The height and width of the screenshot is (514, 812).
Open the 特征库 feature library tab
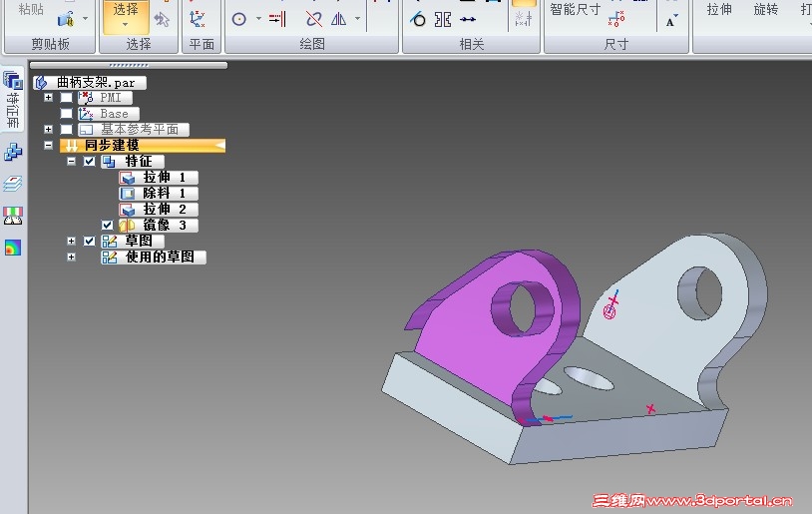click(13, 111)
